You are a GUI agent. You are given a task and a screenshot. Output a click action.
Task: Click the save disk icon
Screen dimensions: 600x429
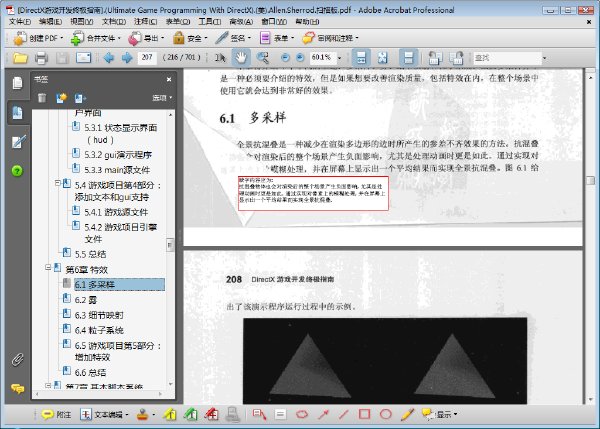tap(62, 58)
